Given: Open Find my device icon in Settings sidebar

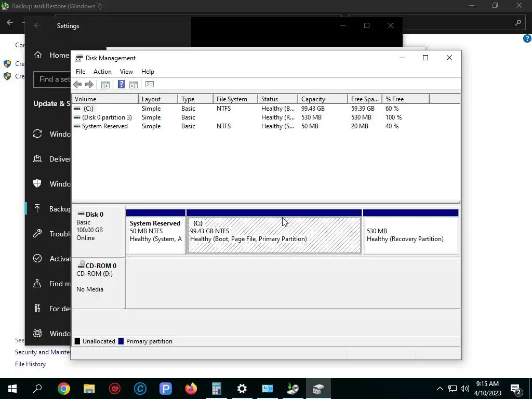Looking at the screenshot, I should click(x=37, y=283).
